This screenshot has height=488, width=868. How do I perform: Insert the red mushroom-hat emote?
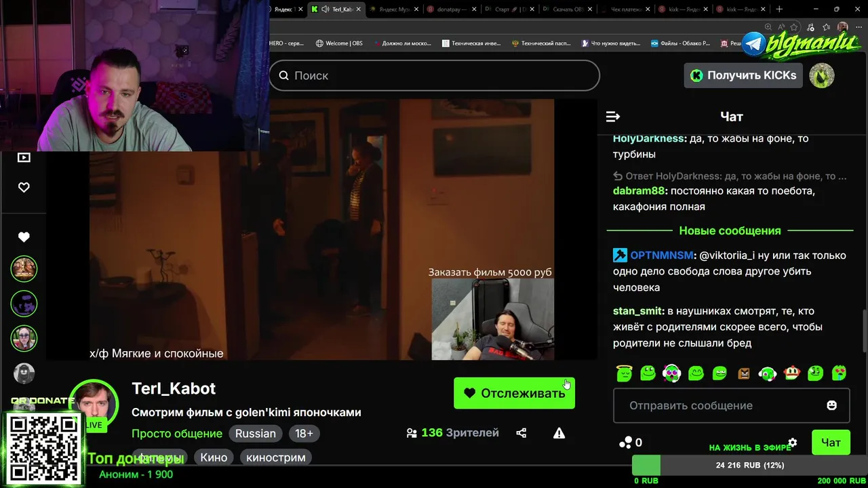(x=791, y=373)
